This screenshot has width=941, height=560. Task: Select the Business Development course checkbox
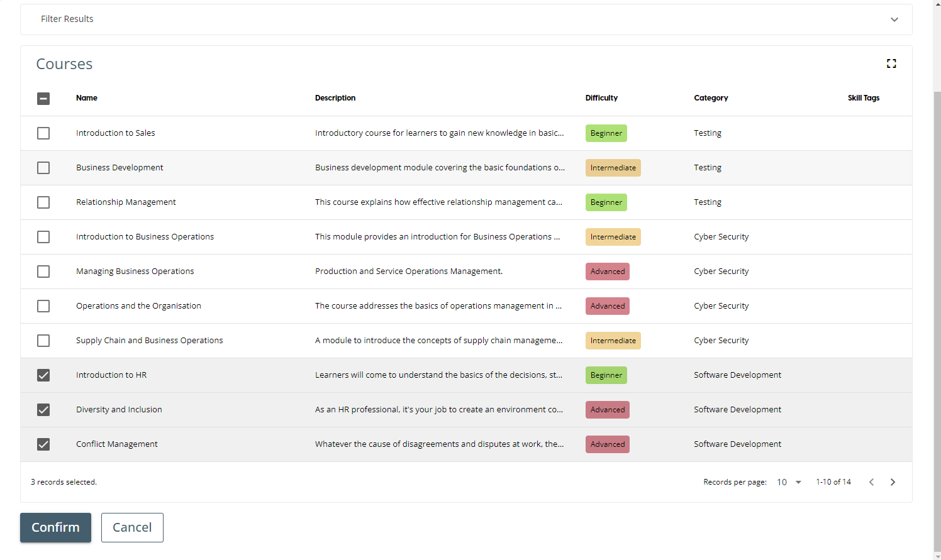pyautogui.click(x=43, y=168)
